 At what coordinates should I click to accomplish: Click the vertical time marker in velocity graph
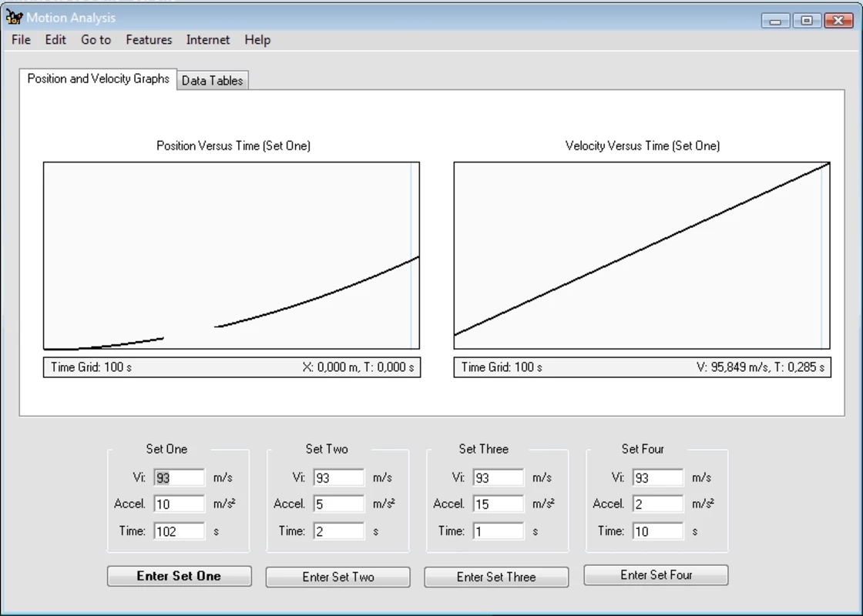tap(821, 255)
